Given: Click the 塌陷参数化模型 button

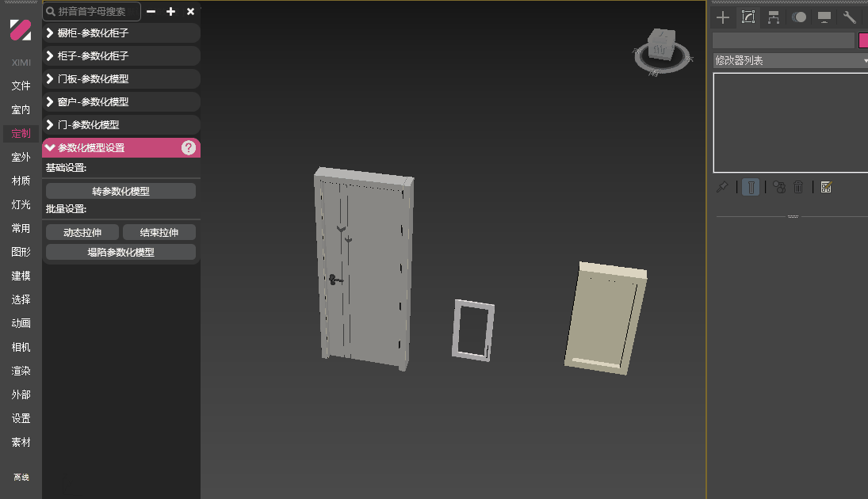Looking at the screenshot, I should coord(120,252).
